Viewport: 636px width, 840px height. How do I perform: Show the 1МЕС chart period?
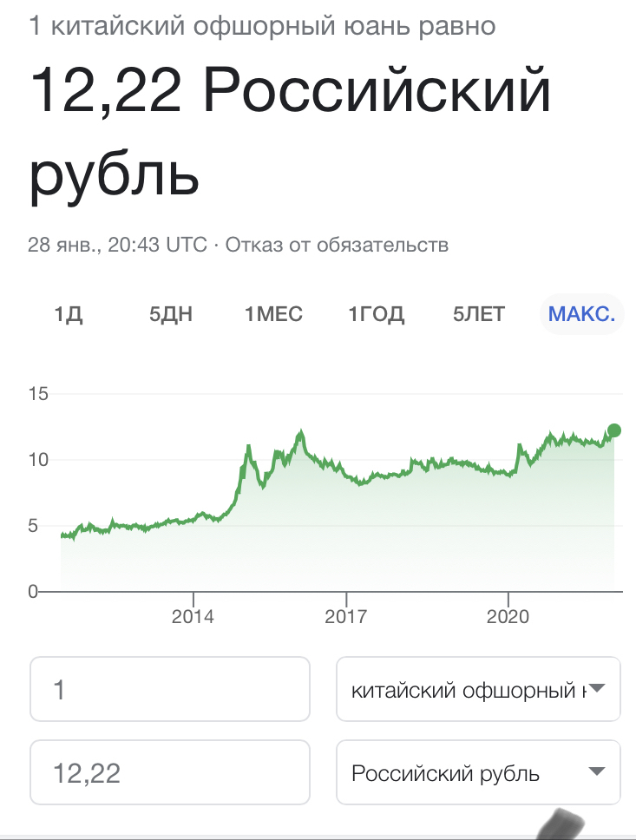click(274, 314)
